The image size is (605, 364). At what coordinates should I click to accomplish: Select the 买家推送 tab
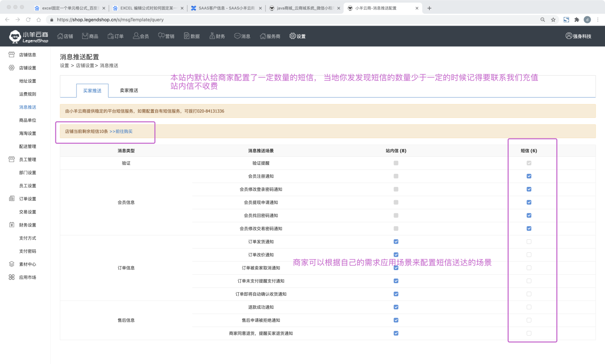coord(92,91)
